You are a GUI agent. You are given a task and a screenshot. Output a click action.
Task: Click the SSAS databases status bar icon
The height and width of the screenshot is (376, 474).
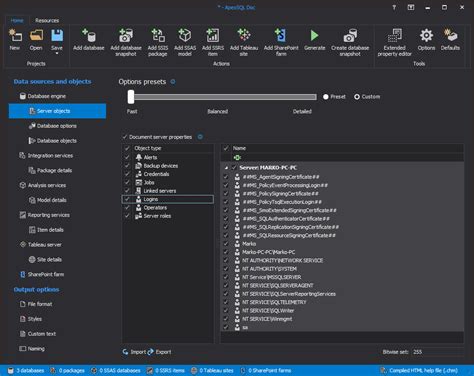pos(94,371)
